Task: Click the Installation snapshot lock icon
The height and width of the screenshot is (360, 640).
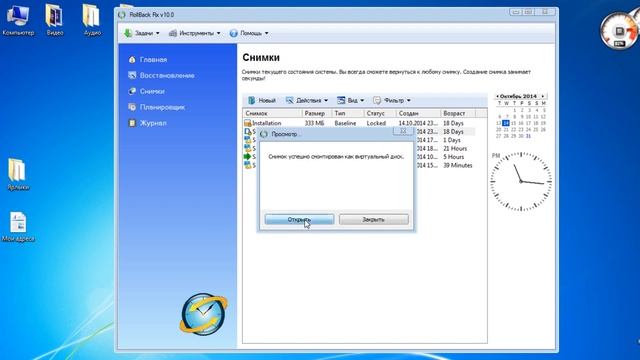Action: [x=247, y=123]
